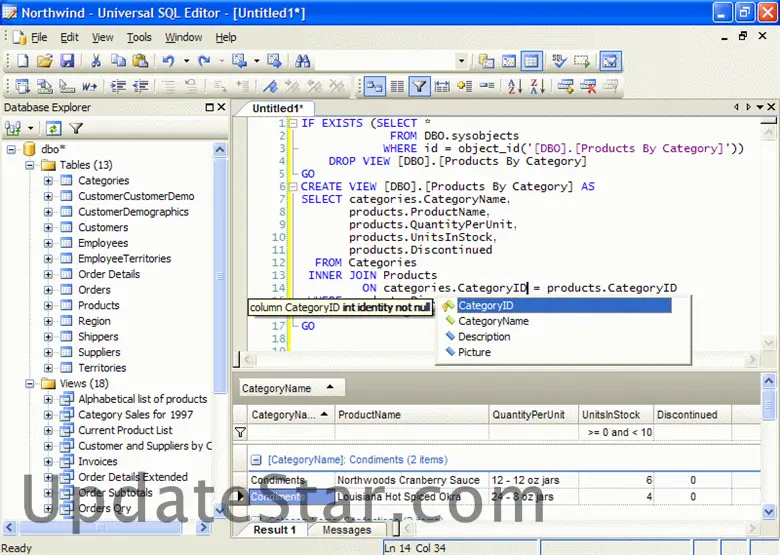Image resolution: width=780 pixels, height=555 pixels.
Task: Collapse the Views (18) folder
Action: [30, 383]
